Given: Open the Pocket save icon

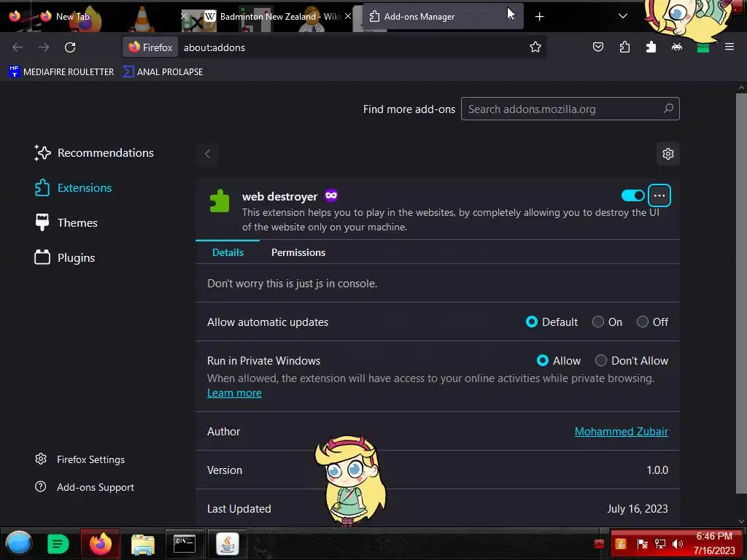Looking at the screenshot, I should tap(598, 47).
